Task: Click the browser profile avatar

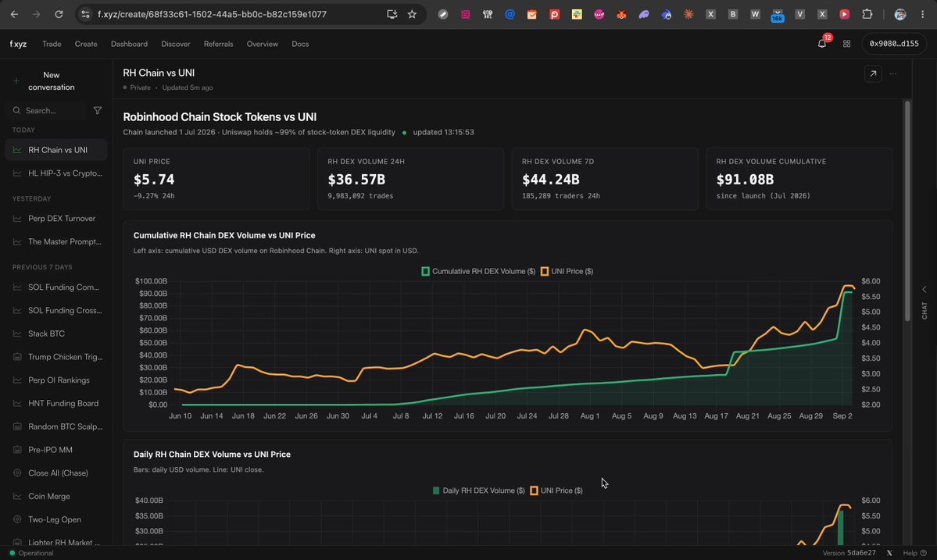Action: 900,14
